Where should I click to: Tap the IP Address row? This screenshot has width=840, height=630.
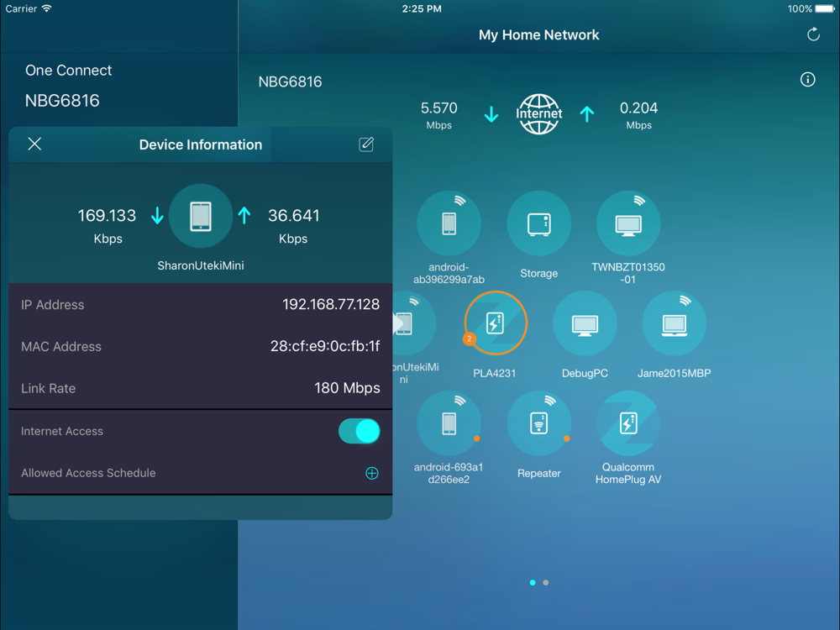tap(200, 305)
